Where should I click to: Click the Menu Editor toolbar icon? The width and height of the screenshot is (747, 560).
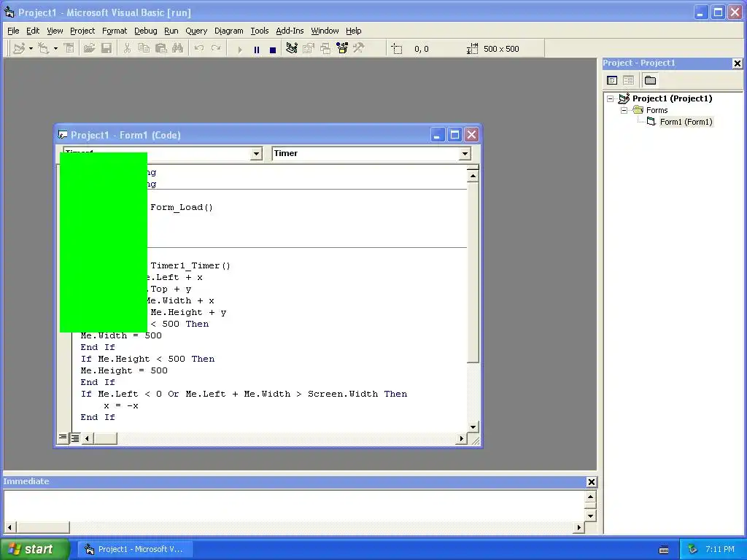click(69, 49)
